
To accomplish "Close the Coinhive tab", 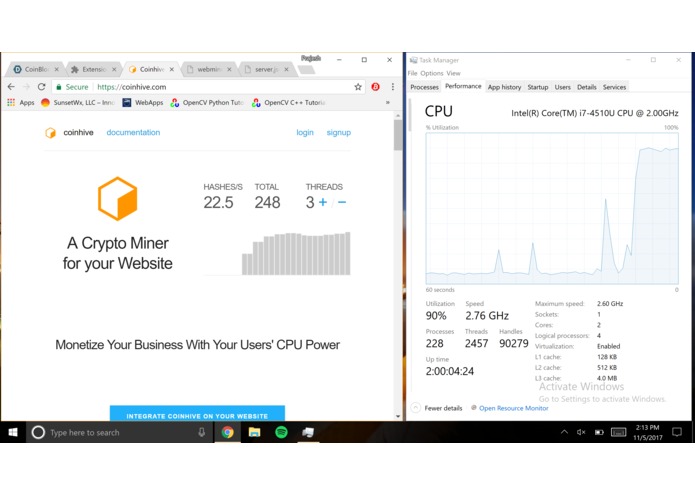I will coord(172,69).
